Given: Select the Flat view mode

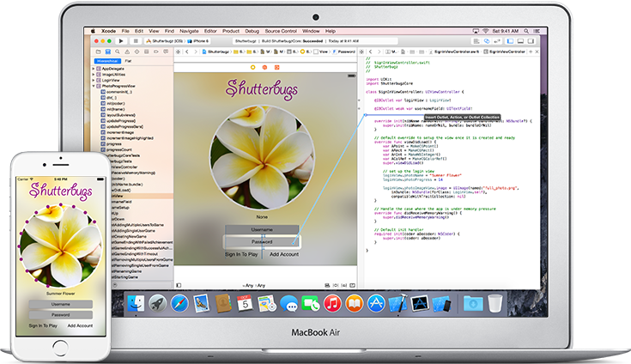Looking at the screenshot, I should [x=129, y=61].
